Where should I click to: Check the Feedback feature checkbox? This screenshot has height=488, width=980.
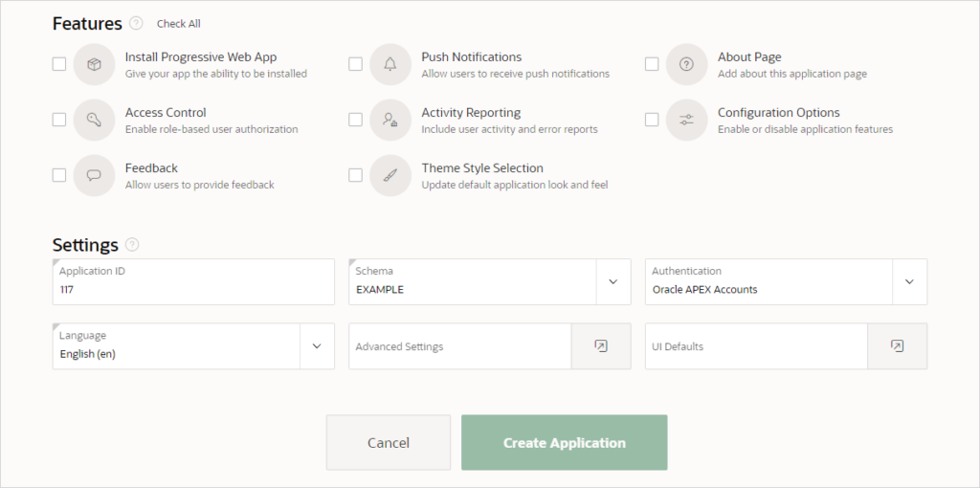(59, 175)
